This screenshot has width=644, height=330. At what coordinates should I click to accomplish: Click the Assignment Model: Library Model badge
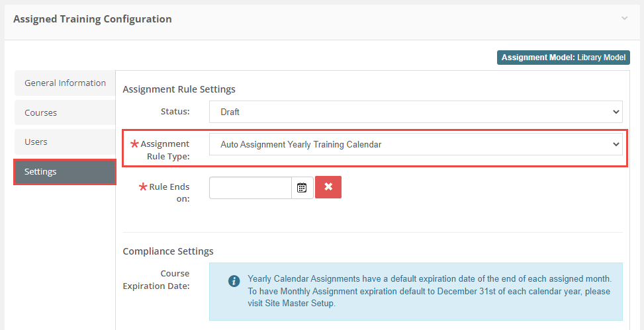pyautogui.click(x=563, y=58)
